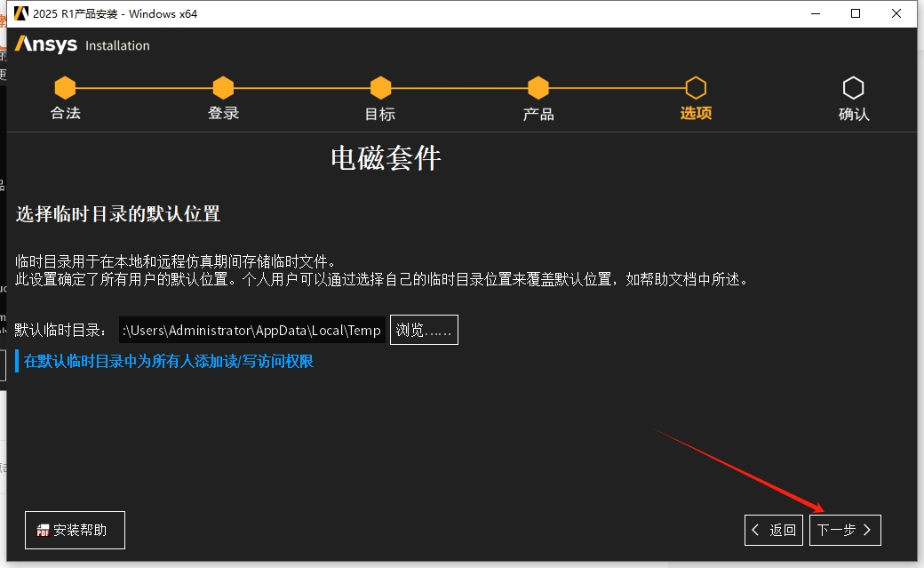Click the Ansys title bar app icon
The width and height of the screenshot is (924, 568).
21,13
